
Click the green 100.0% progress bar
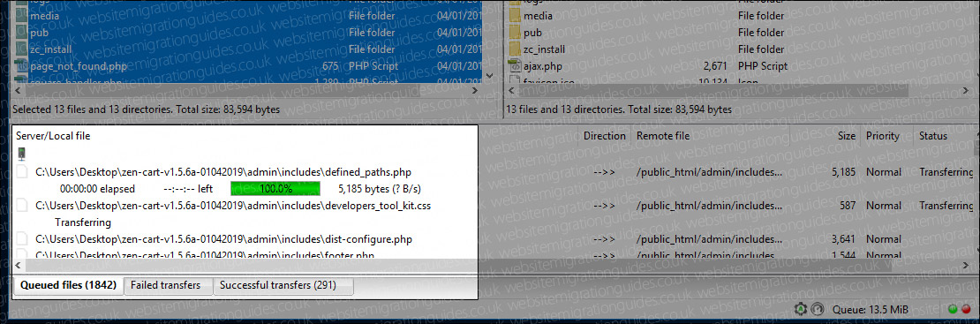coord(275,188)
